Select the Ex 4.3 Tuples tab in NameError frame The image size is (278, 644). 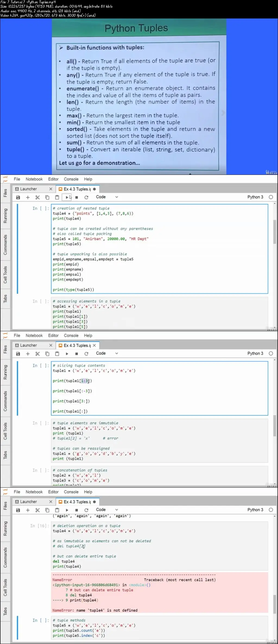[x=77, y=502]
